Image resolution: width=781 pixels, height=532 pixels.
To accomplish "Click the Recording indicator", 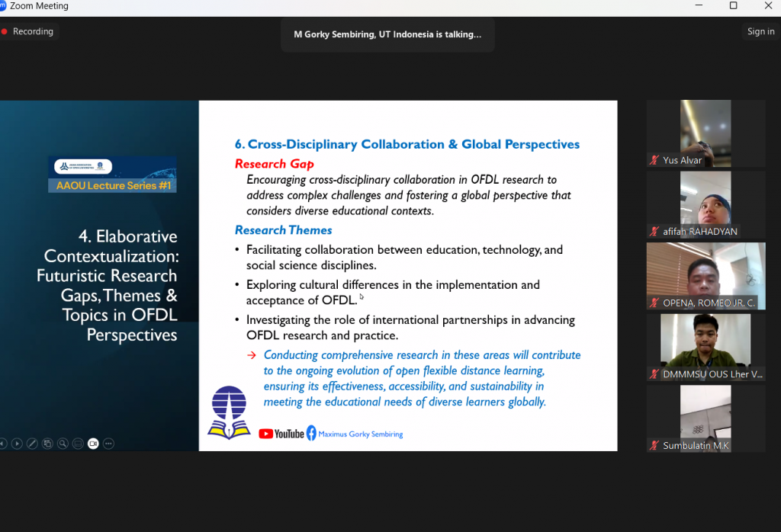I will [x=28, y=31].
